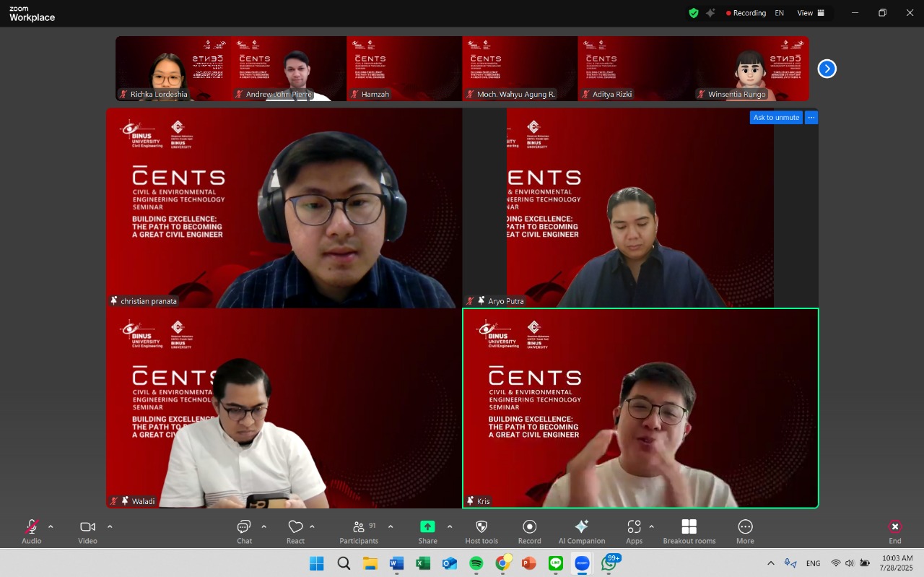
Task: End the meeting
Action: (x=895, y=531)
